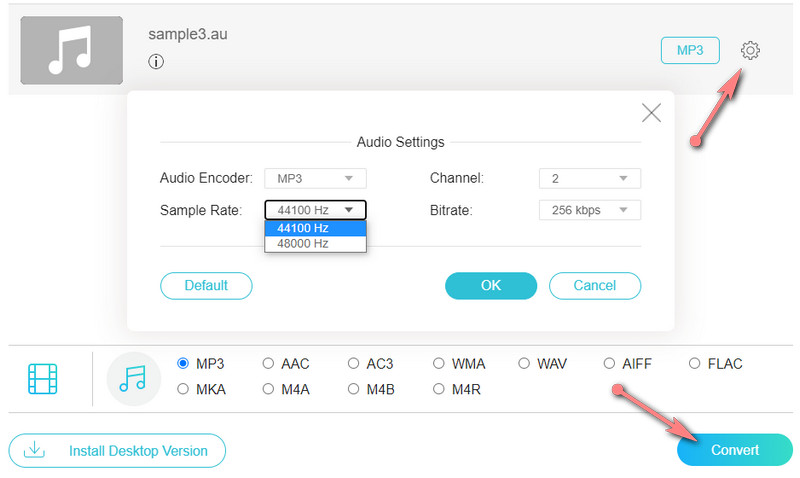Open settings via the gear icon

click(750, 50)
